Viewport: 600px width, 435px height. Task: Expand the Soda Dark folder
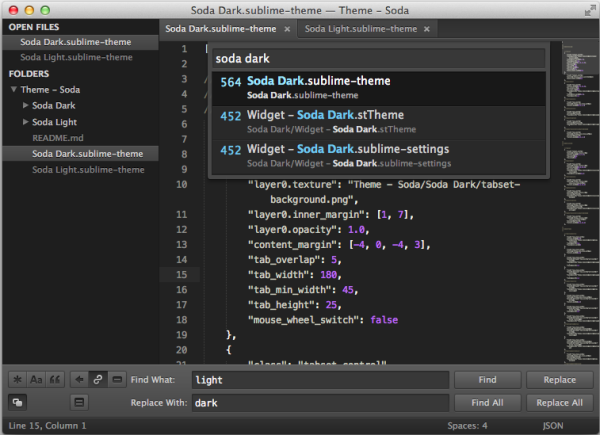[x=25, y=105]
